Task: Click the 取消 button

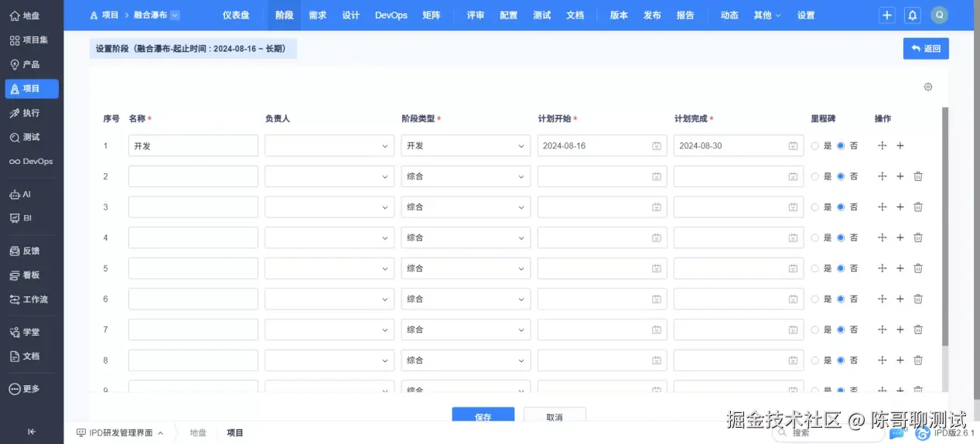Action: point(555,416)
